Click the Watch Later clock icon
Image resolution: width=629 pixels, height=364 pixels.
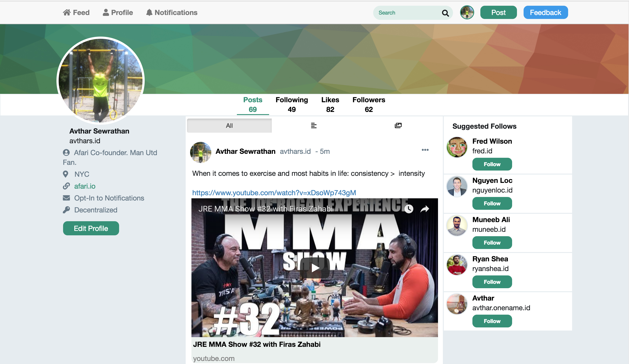click(409, 209)
